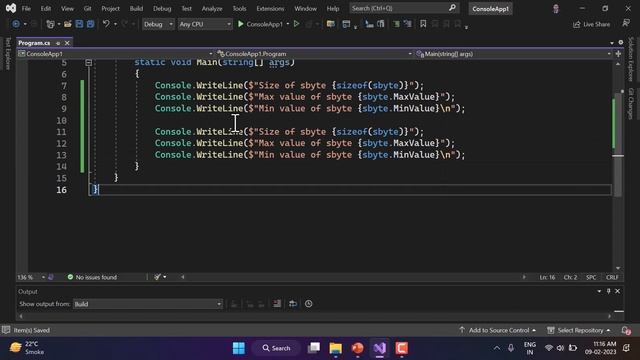Click the navigate backward circle icon
The height and width of the screenshot is (360, 640).
click(x=16, y=24)
